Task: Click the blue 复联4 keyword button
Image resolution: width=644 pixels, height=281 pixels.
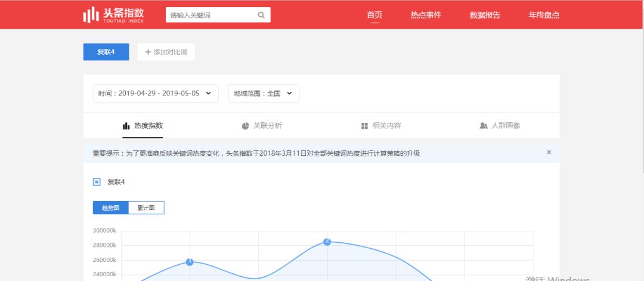Action: [x=106, y=52]
